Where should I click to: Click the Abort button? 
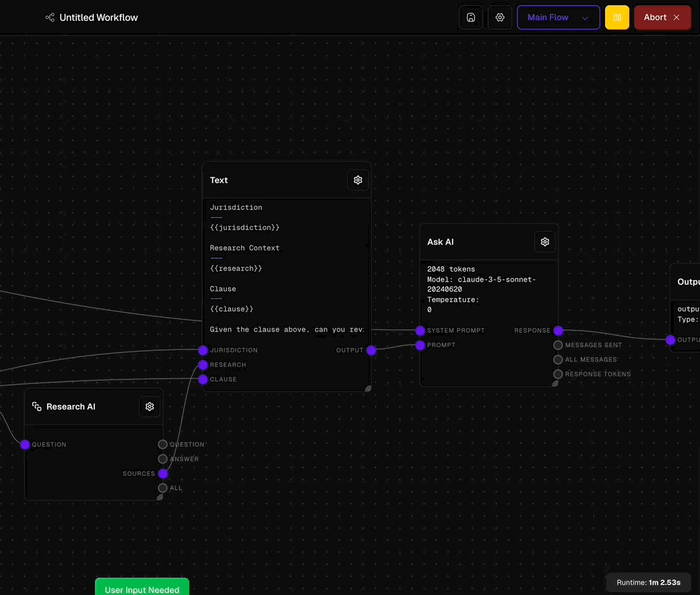(x=662, y=17)
